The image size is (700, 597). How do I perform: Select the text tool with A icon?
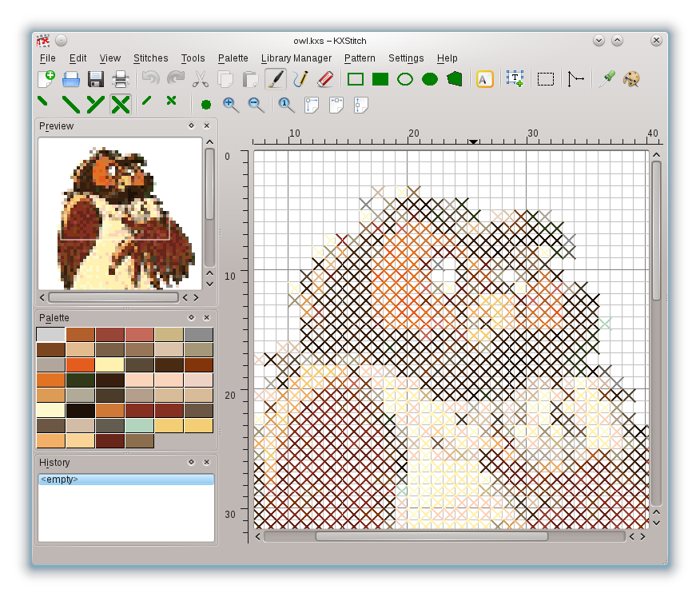tap(484, 79)
